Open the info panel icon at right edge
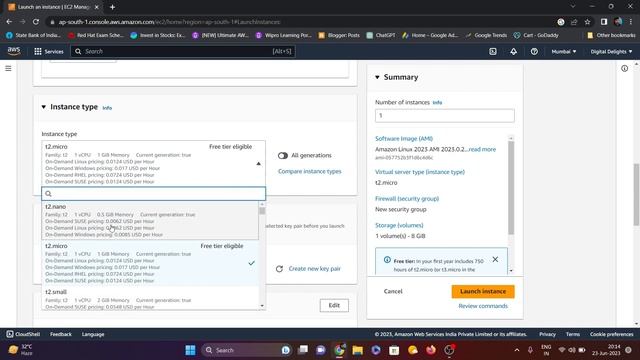The image size is (640, 360). (x=624, y=69)
